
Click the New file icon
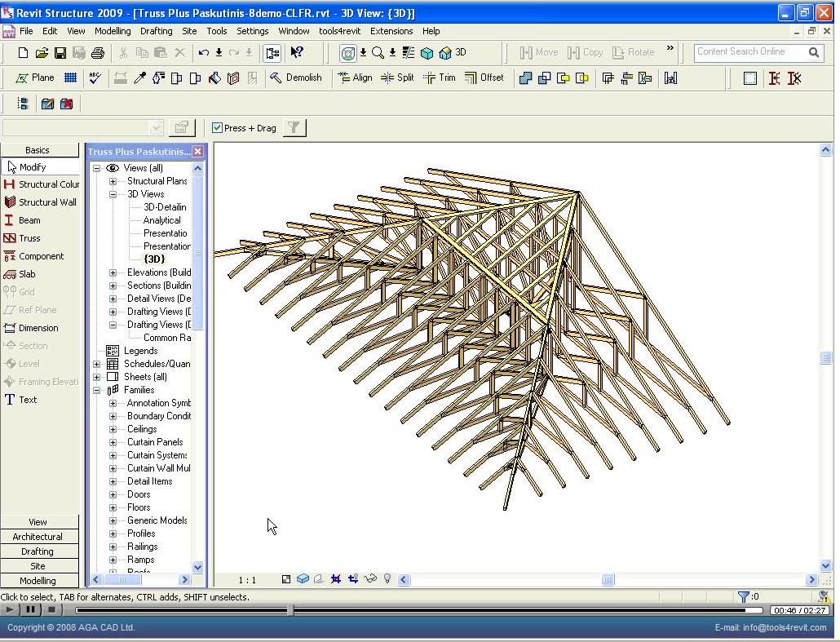coord(23,52)
